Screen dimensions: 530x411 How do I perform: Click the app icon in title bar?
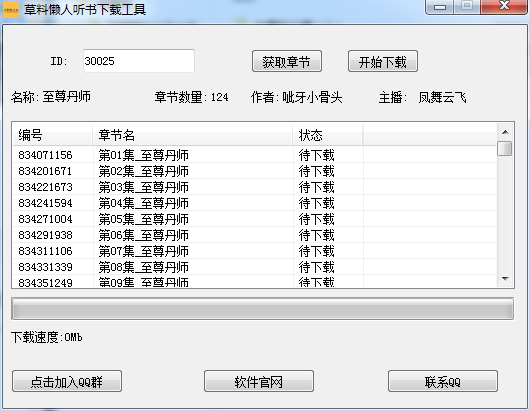coord(11,9)
